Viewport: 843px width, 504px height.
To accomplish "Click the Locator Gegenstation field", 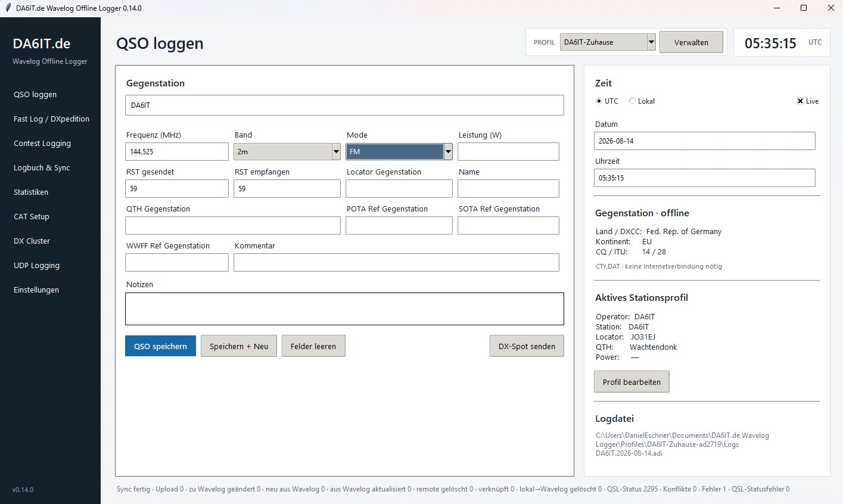I will pyautogui.click(x=399, y=188).
